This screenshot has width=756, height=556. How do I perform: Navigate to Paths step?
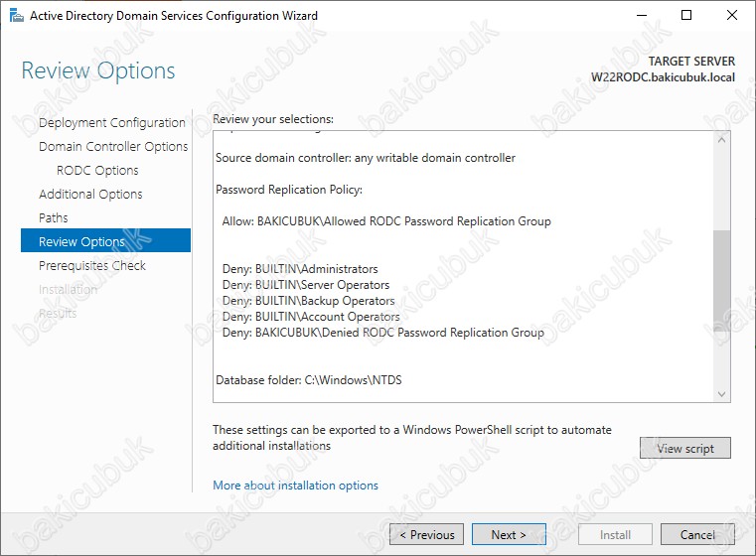pyautogui.click(x=54, y=218)
